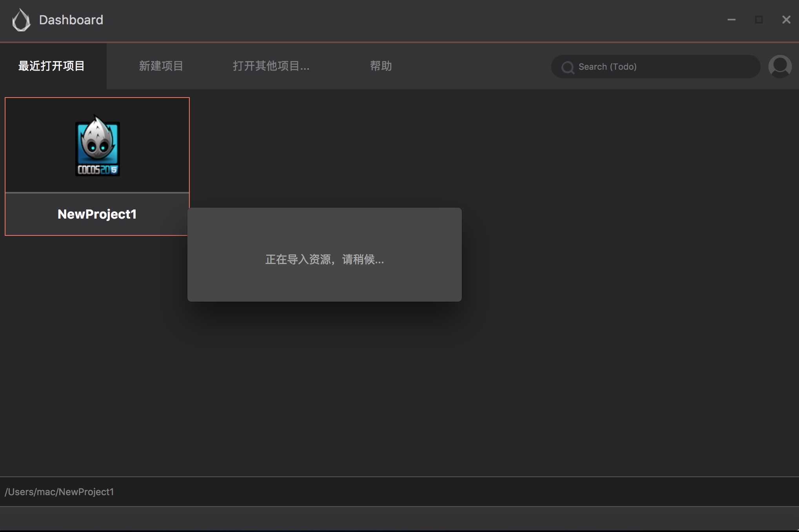Click the 正在导入资源 loading message
This screenshot has width=799, height=532.
(324, 259)
